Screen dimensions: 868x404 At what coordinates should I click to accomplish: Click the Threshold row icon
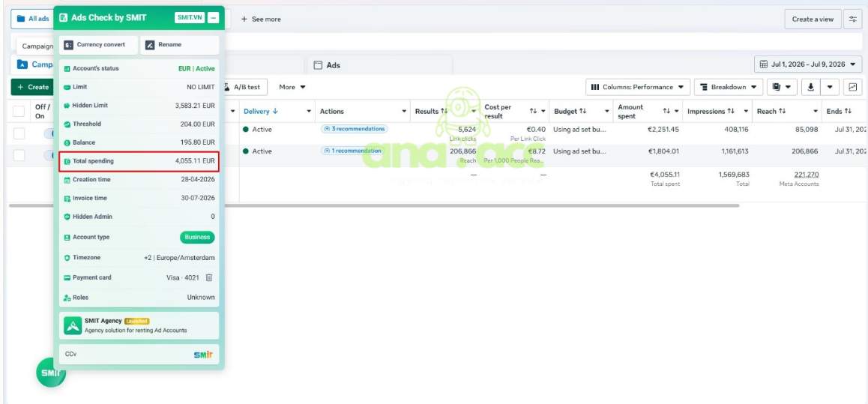point(67,124)
